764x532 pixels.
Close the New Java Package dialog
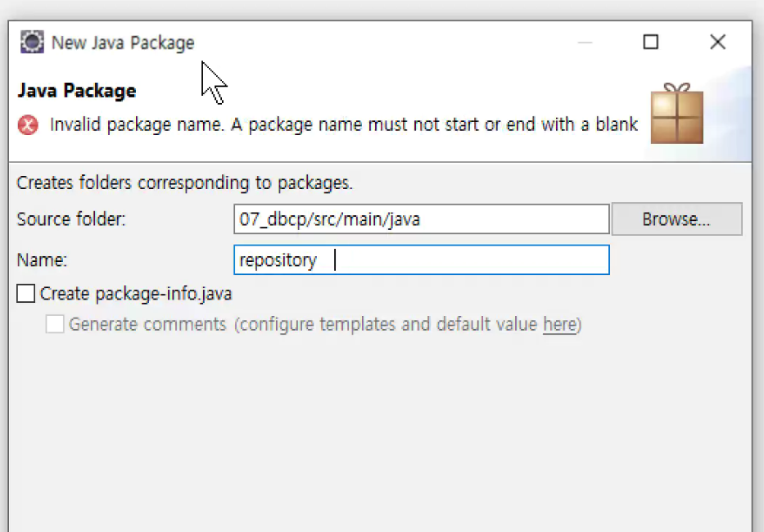pyautogui.click(x=717, y=43)
